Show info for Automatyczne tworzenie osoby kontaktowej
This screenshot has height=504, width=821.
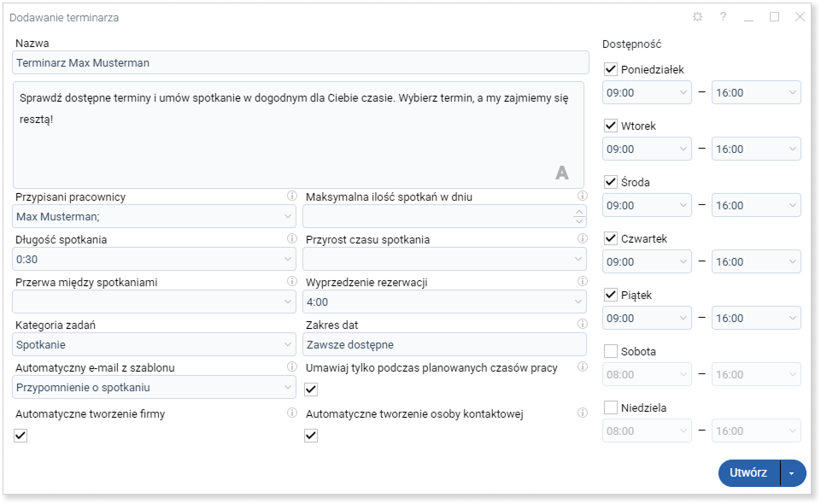pyautogui.click(x=583, y=413)
